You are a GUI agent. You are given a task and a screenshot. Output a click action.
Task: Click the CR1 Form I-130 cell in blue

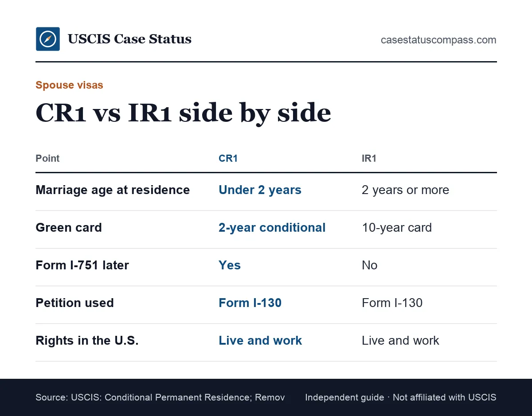tap(250, 303)
